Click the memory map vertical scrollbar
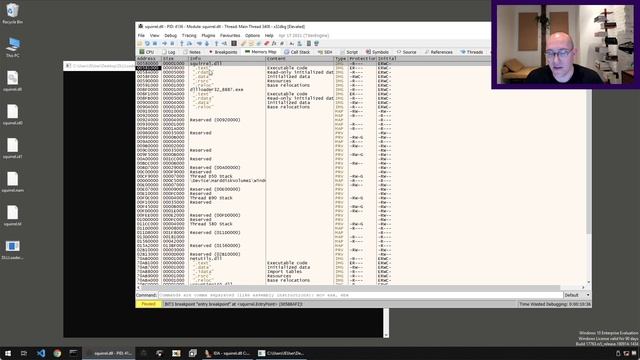This screenshot has width=640, height=360. click(x=589, y=171)
